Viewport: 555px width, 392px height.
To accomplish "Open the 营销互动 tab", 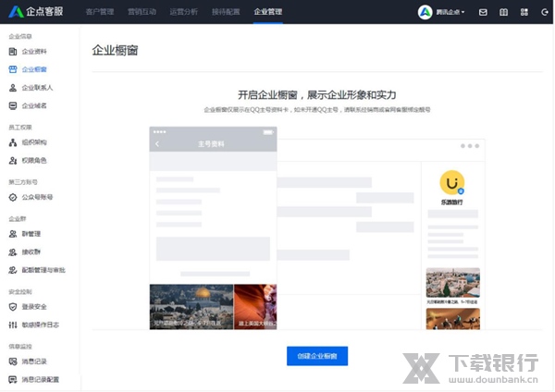I will [142, 12].
